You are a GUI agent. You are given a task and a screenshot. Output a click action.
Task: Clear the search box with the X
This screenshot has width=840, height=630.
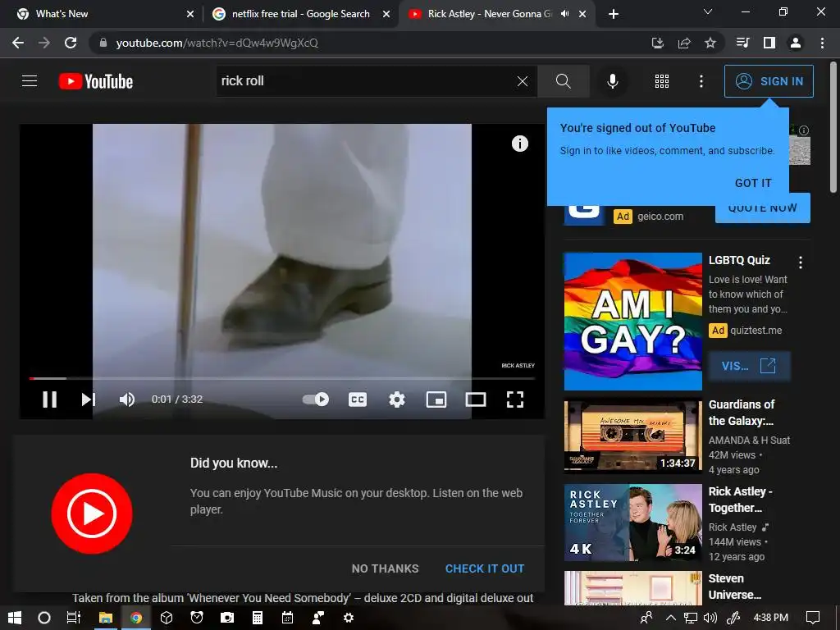(x=523, y=81)
